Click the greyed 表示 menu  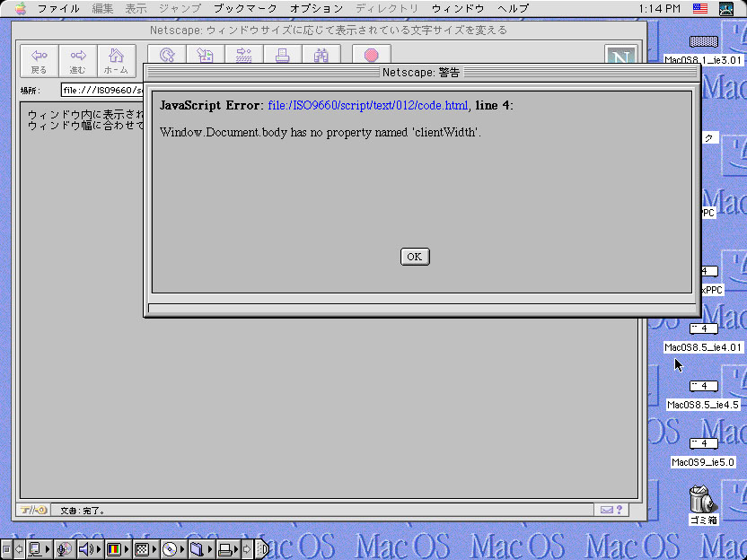pyautogui.click(x=136, y=9)
